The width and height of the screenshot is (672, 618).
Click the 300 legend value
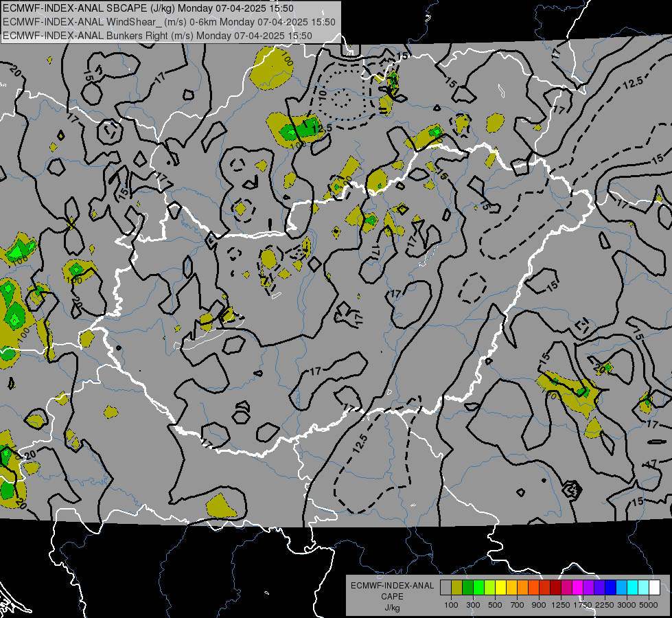(x=473, y=606)
